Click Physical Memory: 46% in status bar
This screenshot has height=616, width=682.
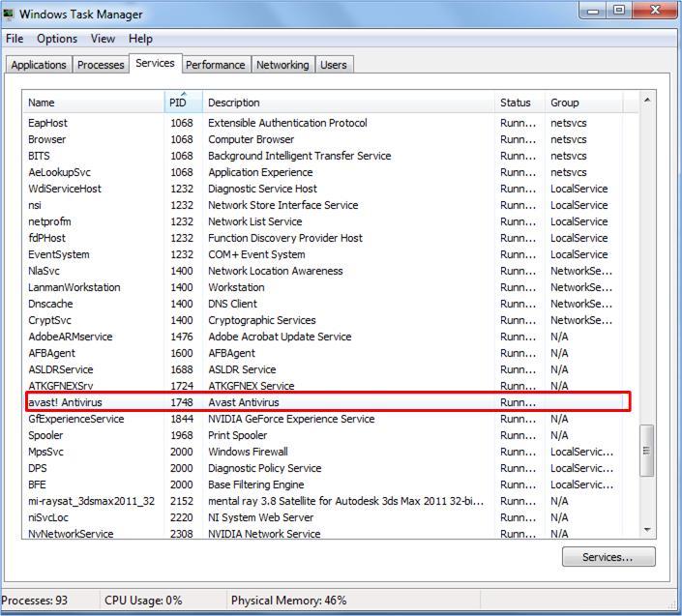click(289, 601)
